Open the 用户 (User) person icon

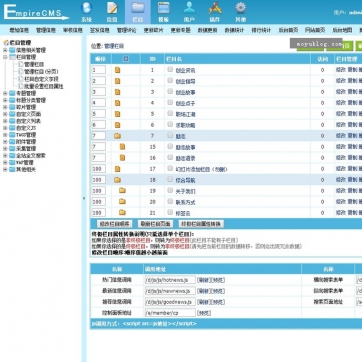click(x=189, y=8)
